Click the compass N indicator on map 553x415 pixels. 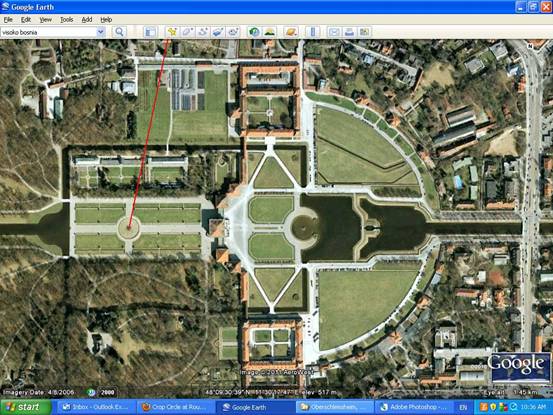[x=529, y=46]
